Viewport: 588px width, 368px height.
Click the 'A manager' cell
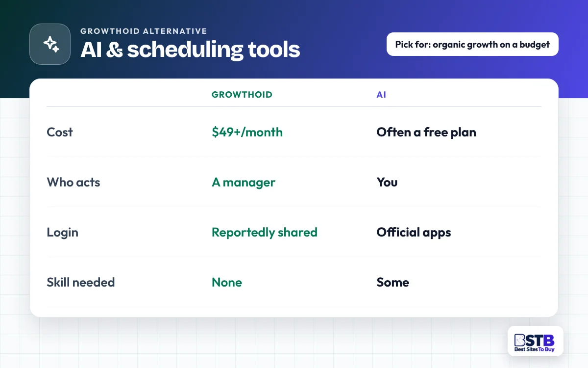244,183
